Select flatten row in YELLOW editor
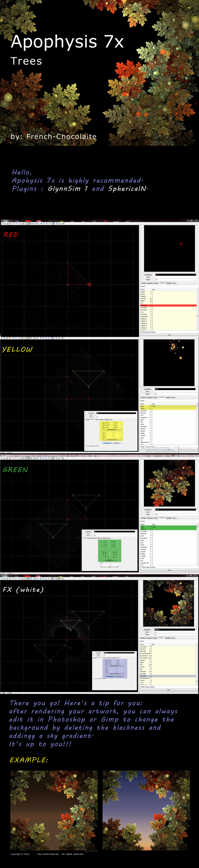Viewport: 199px width, 868px height. (x=168, y=408)
